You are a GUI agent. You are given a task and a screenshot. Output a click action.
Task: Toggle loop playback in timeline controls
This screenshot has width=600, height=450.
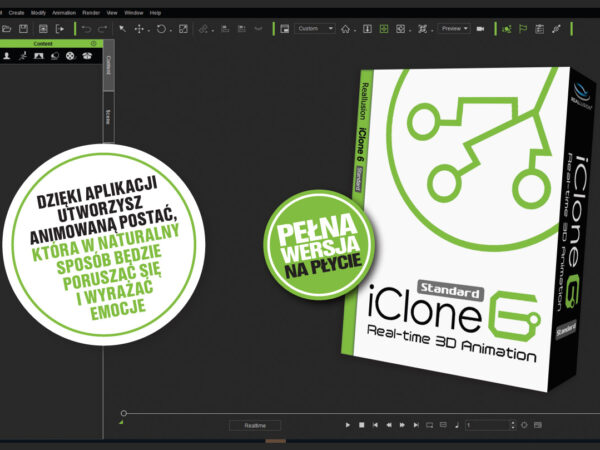coord(429,425)
